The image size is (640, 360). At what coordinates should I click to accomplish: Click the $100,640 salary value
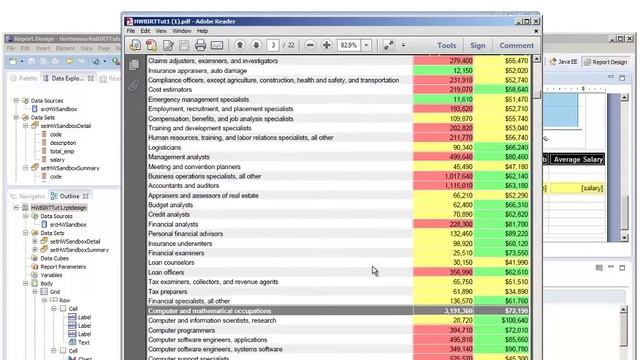515,320
